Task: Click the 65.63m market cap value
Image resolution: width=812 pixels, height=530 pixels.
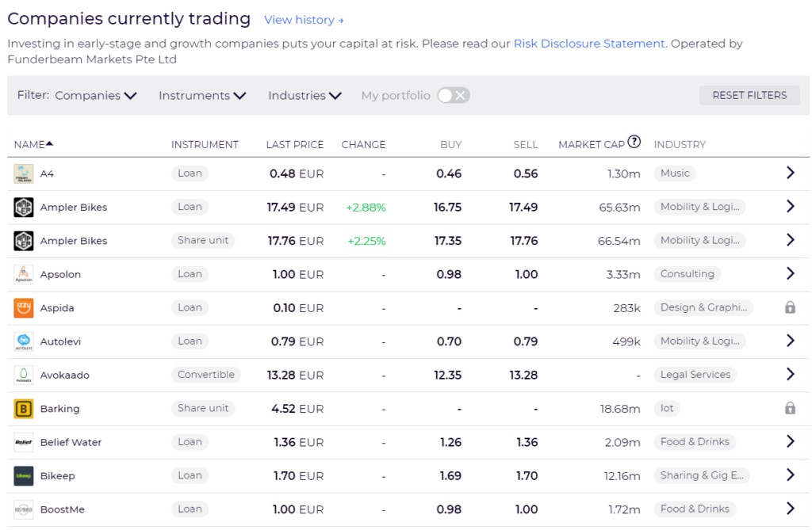Action: click(x=619, y=208)
